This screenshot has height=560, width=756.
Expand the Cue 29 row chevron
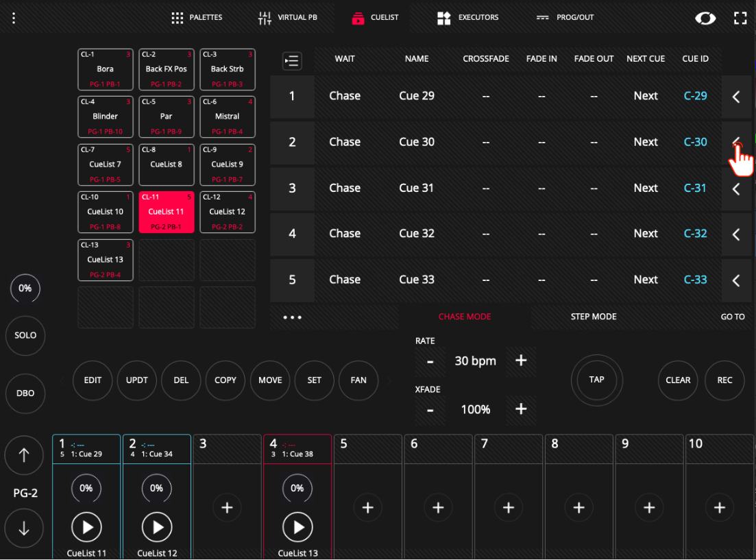pyautogui.click(x=736, y=97)
